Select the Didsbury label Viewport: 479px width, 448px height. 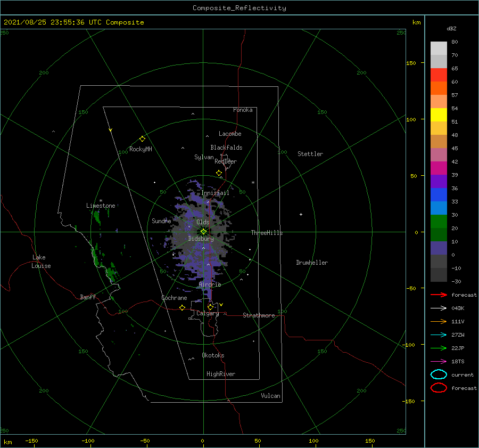201,239
